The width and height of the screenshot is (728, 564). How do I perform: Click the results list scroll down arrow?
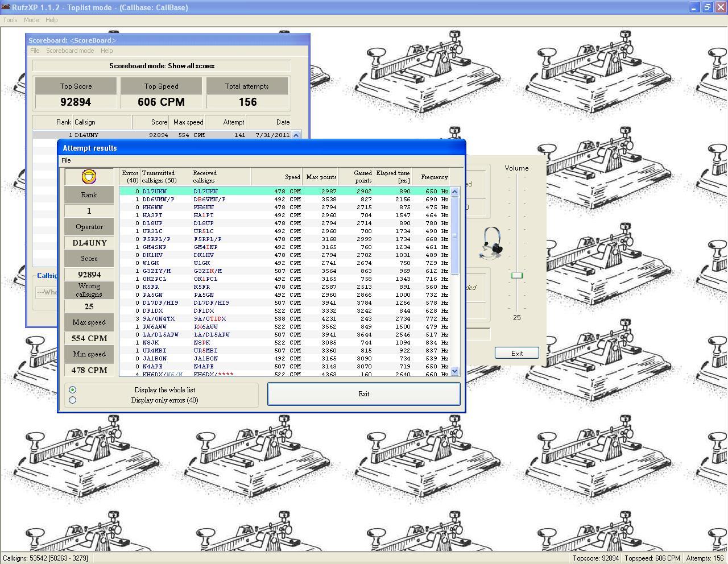454,371
